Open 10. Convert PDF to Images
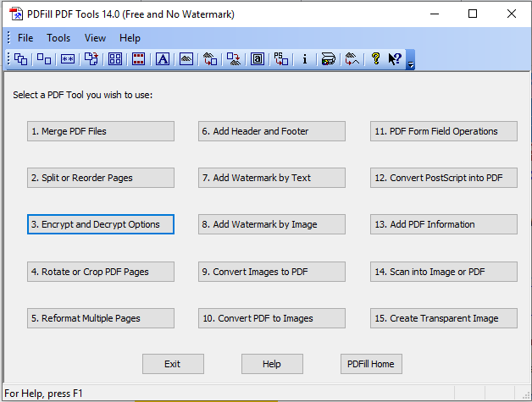This screenshot has height=402, width=532. 272,318
